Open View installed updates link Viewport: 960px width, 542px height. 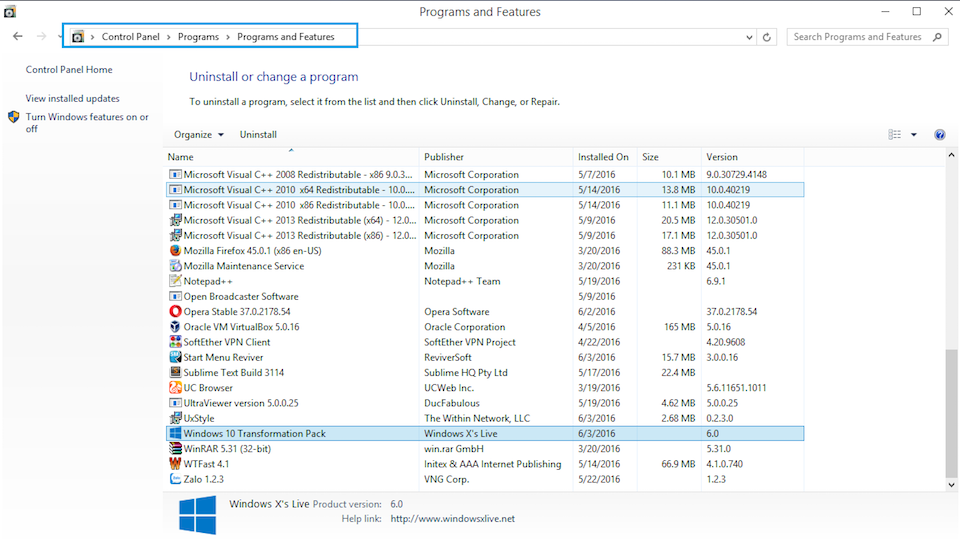pyautogui.click(x=72, y=99)
